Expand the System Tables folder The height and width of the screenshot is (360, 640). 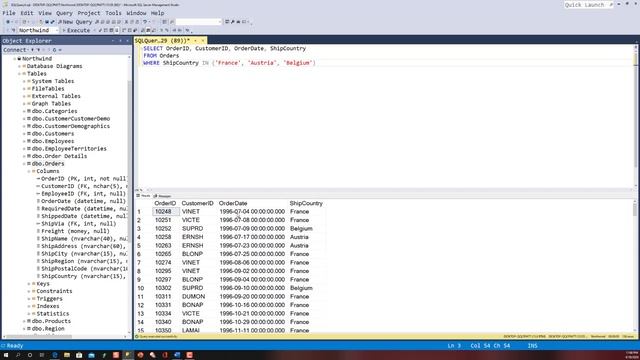click(24, 81)
